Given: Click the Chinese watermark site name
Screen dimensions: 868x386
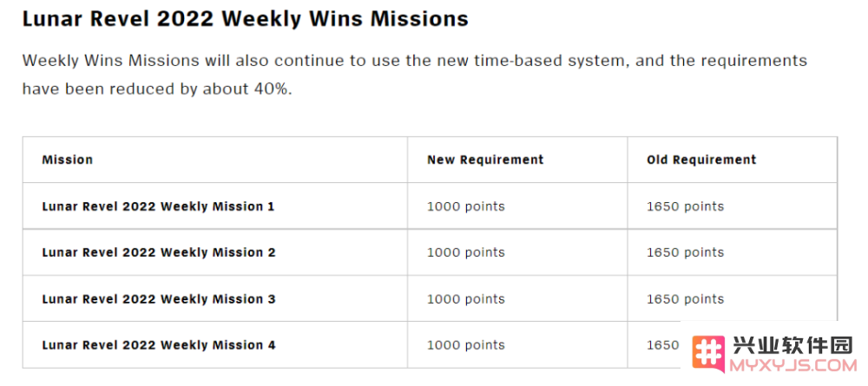Looking at the screenshot, I should (x=792, y=345).
